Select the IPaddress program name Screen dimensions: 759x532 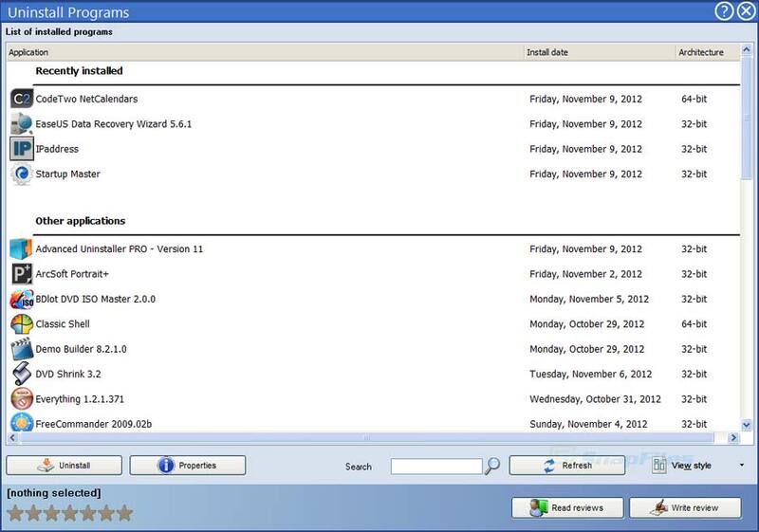(57, 149)
